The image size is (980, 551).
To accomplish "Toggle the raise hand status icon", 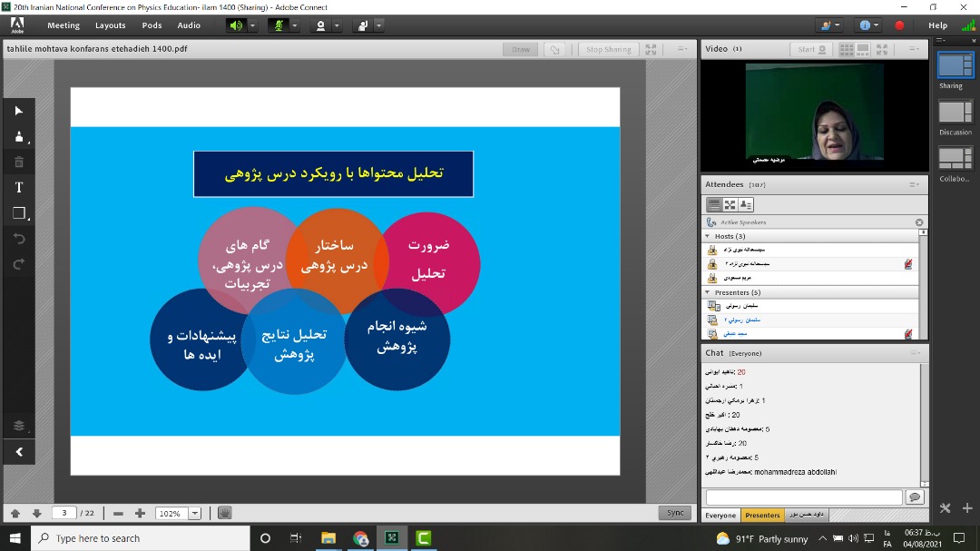I will coord(363,25).
